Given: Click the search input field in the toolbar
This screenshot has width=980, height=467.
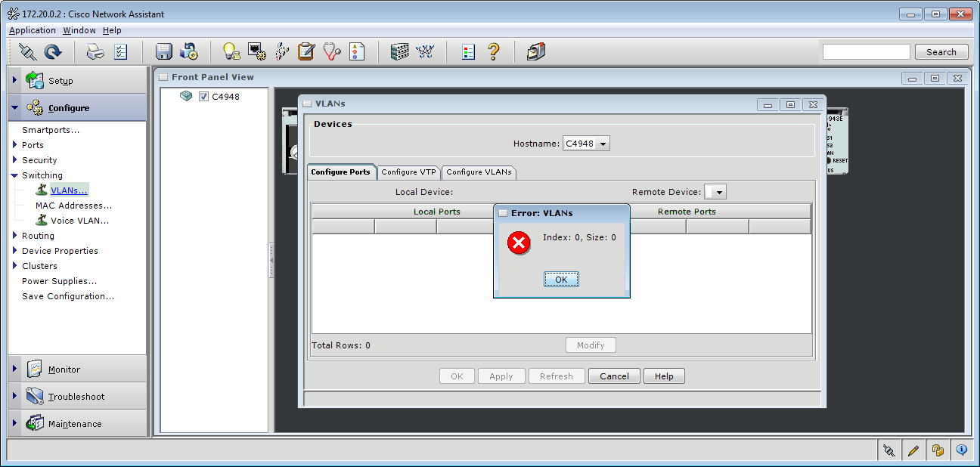Looking at the screenshot, I should tap(867, 52).
